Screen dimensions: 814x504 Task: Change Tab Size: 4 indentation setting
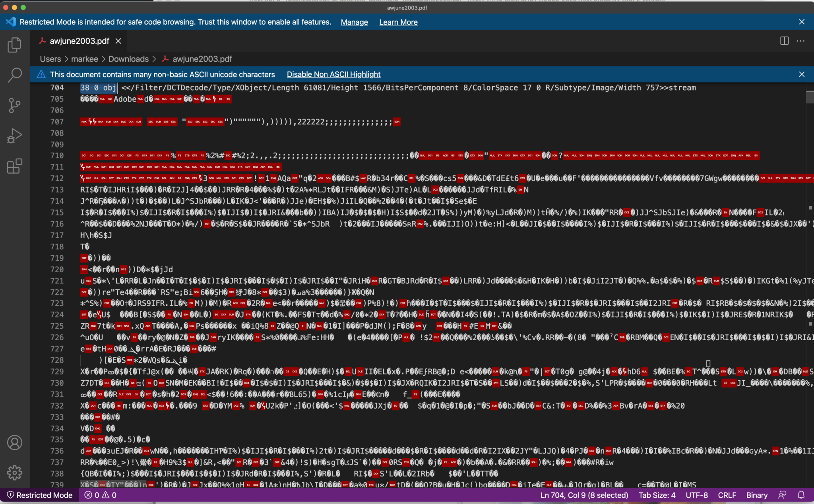[x=657, y=495]
